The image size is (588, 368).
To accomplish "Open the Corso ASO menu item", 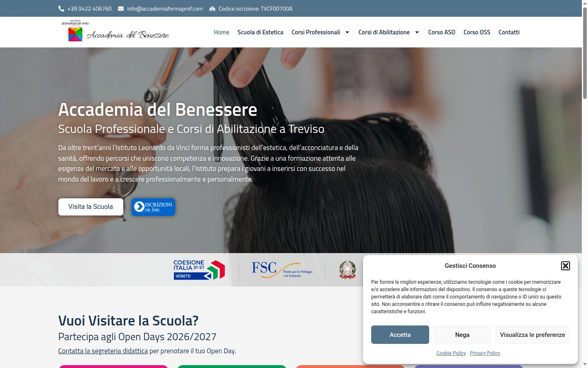I will [x=442, y=32].
